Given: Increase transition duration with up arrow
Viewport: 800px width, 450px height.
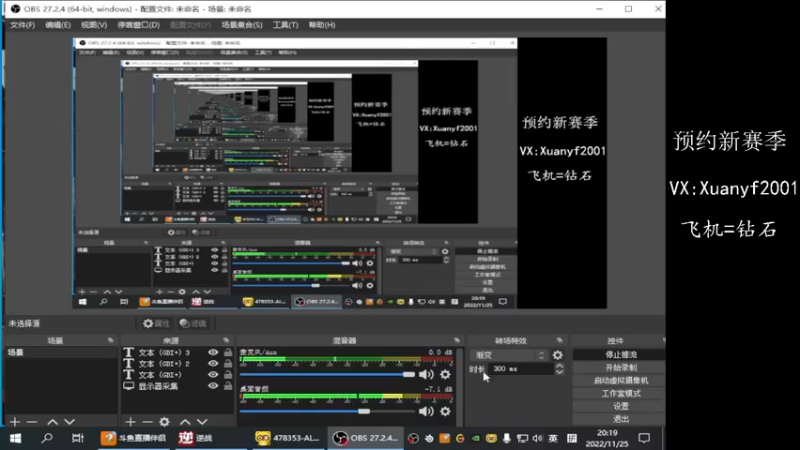Looking at the screenshot, I should tap(559, 365).
